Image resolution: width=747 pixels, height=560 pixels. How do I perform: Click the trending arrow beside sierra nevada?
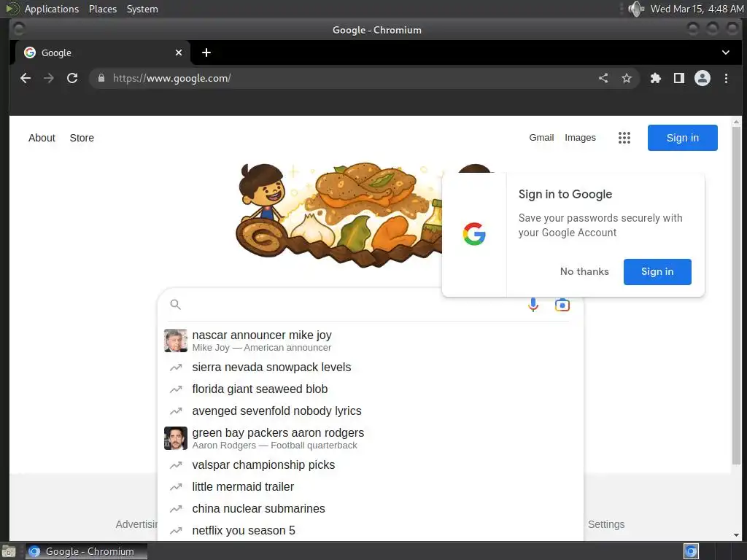pyautogui.click(x=176, y=367)
